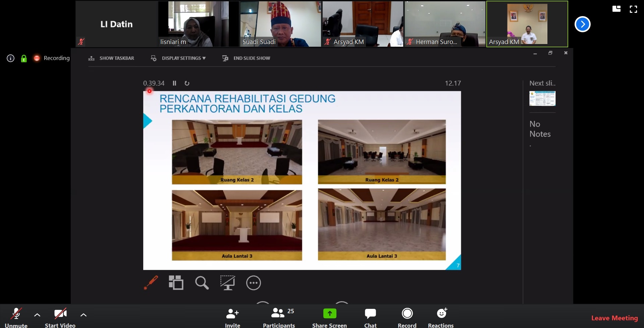Click the zoom into slide magnifier
644x328 pixels.
(x=202, y=283)
